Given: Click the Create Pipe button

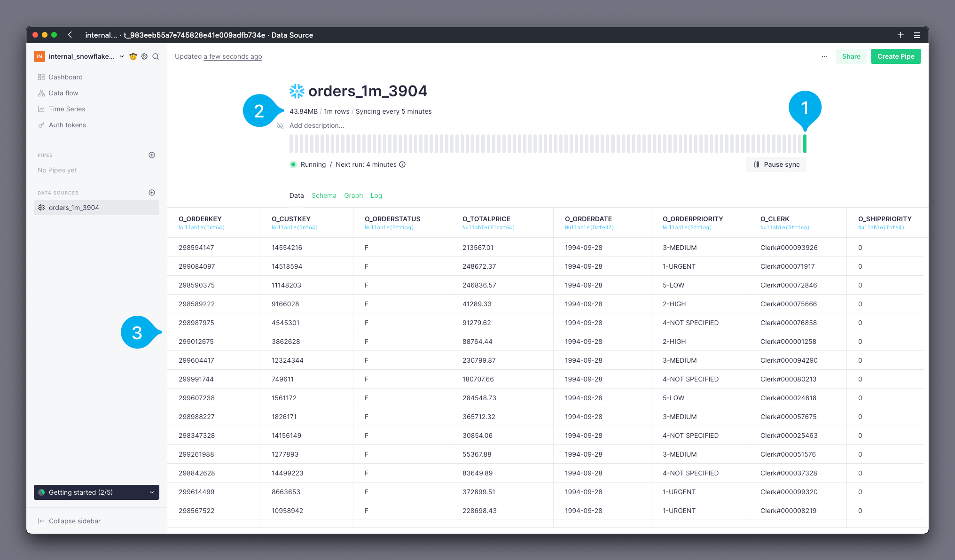Looking at the screenshot, I should (896, 56).
